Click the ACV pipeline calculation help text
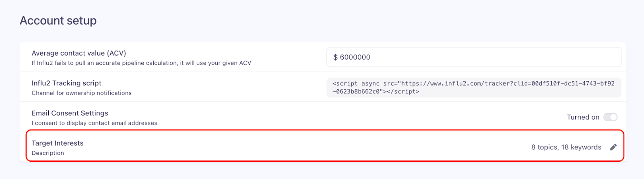Viewport: 644px width, 179px height. point(141,63)
